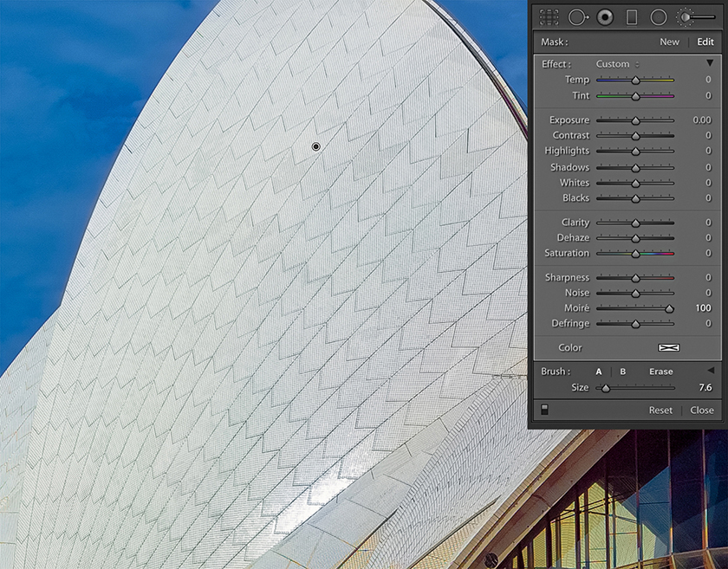
Task: Click the Reset button
Action: click(x=660, y=411)
